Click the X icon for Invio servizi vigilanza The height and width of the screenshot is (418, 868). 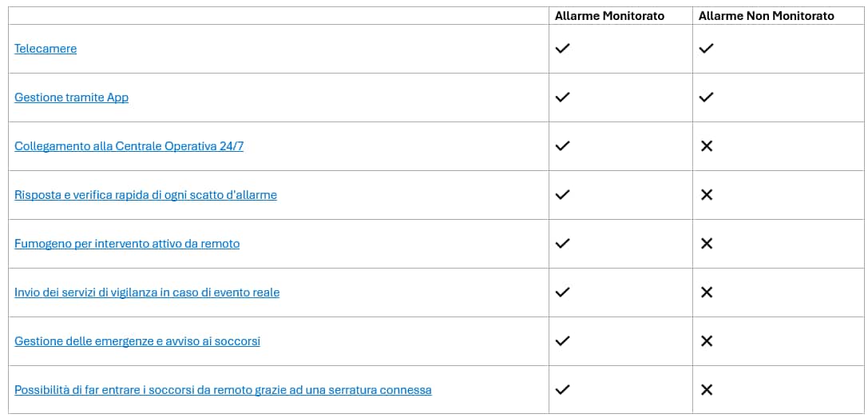click(x=706, y=293)
